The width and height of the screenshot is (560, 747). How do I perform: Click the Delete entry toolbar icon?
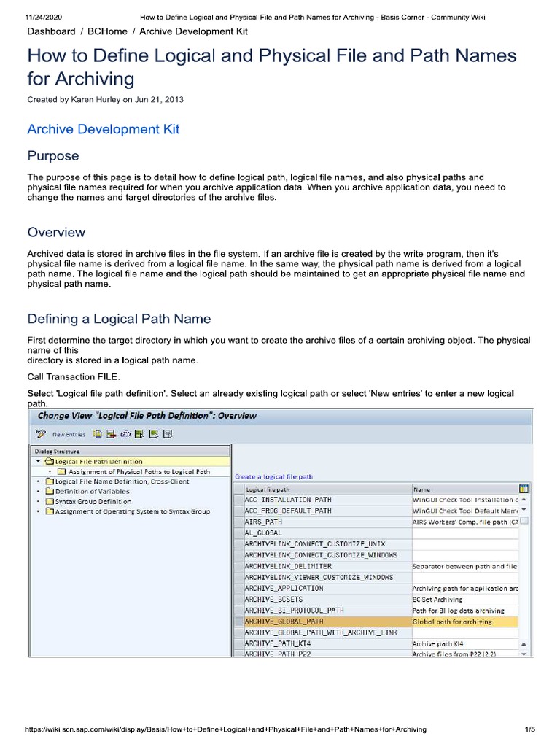coord(111,434)
